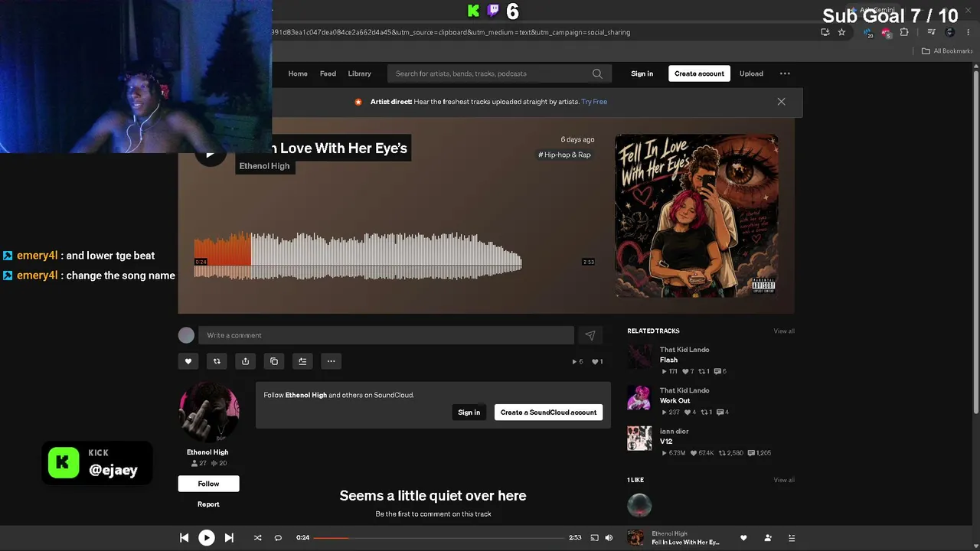Open the More options menu under the comment box
Screen dimensions: 980x551
tap(331, 361)
